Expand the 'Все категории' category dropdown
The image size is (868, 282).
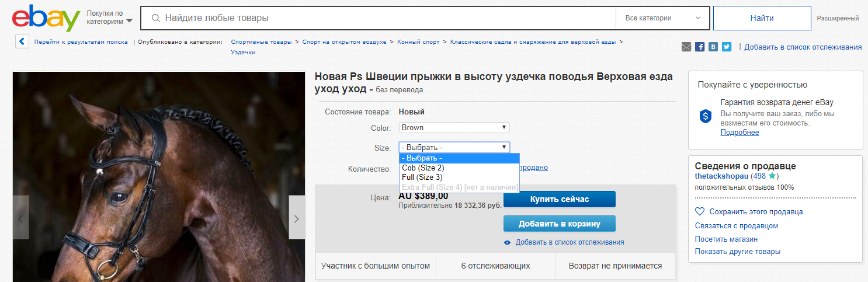coord(662,18)
